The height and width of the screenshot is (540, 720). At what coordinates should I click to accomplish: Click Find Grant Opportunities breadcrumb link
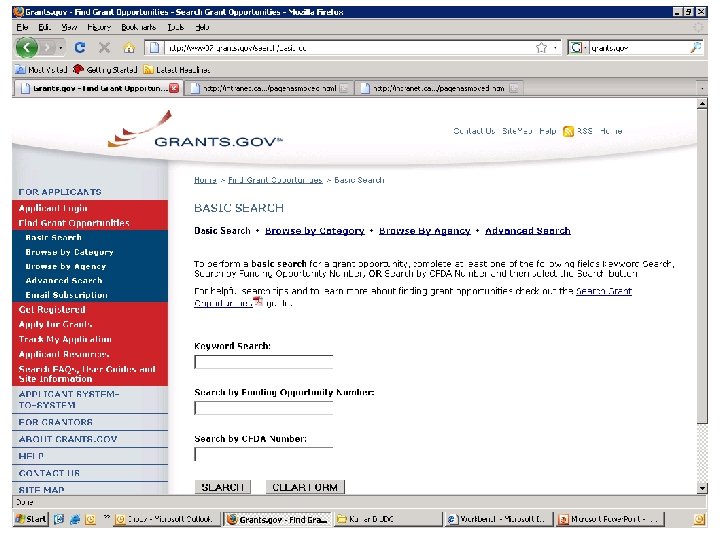point(276,180)
